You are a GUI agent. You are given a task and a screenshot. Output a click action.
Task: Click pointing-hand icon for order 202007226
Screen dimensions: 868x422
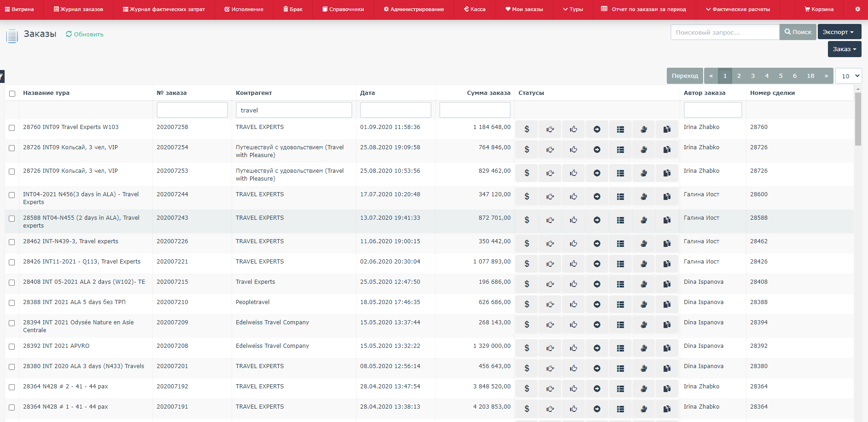click(x=550, y=244)
